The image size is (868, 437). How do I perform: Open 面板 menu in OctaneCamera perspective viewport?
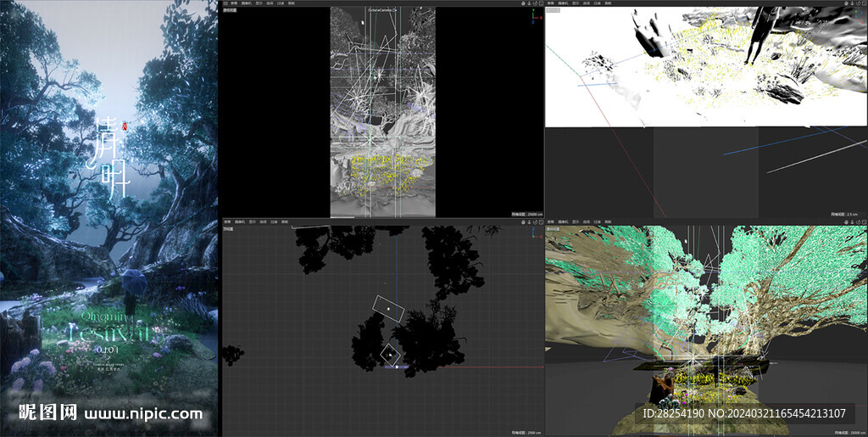pyautogui.click(x=292, y=3)
